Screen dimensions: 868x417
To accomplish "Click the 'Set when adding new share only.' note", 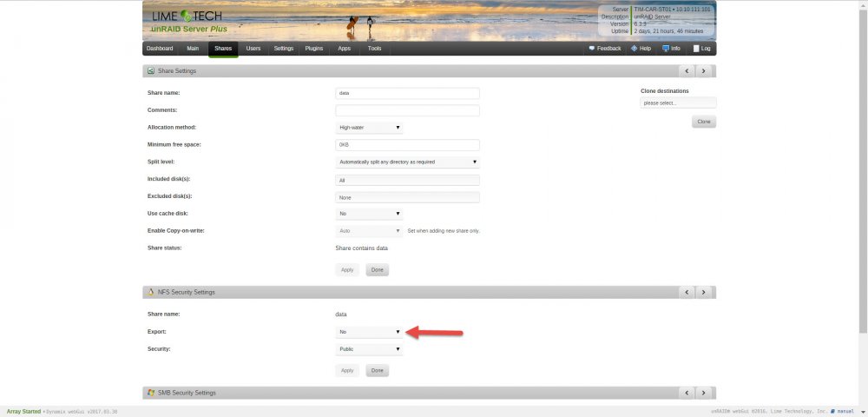I will tap(444, 231).
